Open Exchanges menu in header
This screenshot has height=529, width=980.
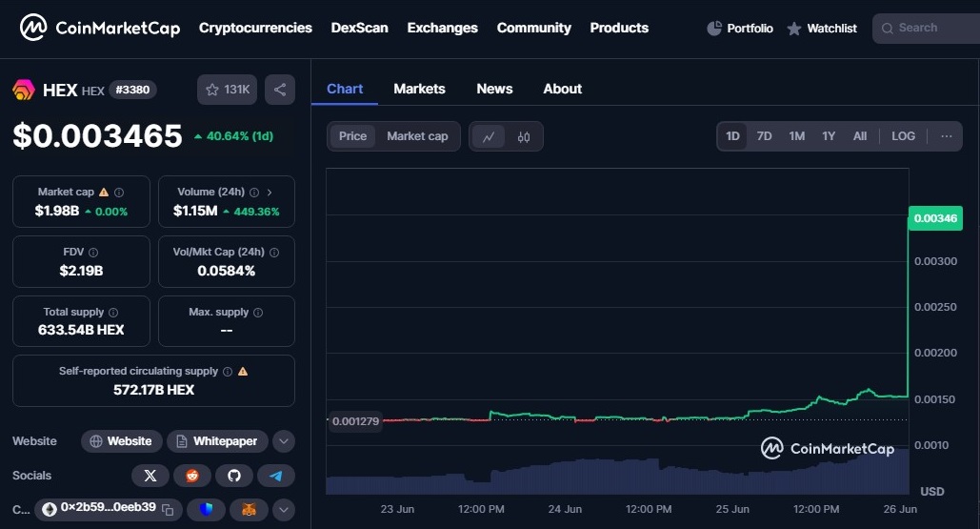443,29
